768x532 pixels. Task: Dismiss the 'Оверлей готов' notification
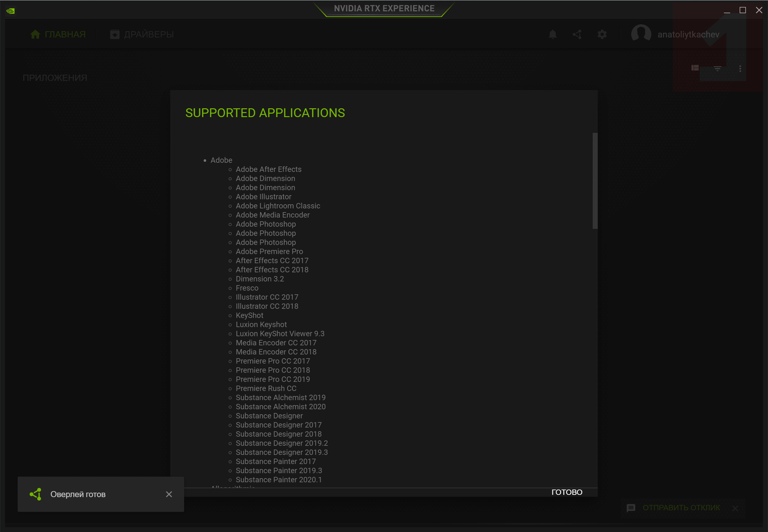click(x=169, y=494)
